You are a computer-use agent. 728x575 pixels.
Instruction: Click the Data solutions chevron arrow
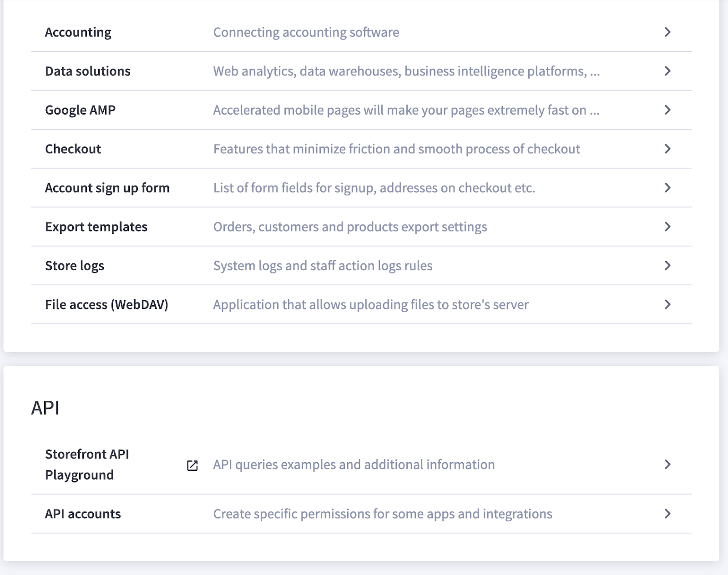point(667,71)
